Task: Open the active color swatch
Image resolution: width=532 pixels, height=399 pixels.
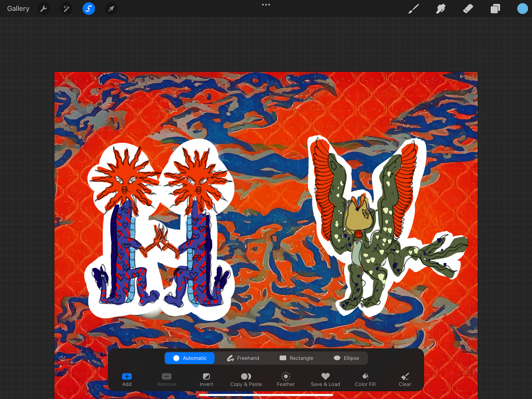Action: tap(522, 9)
